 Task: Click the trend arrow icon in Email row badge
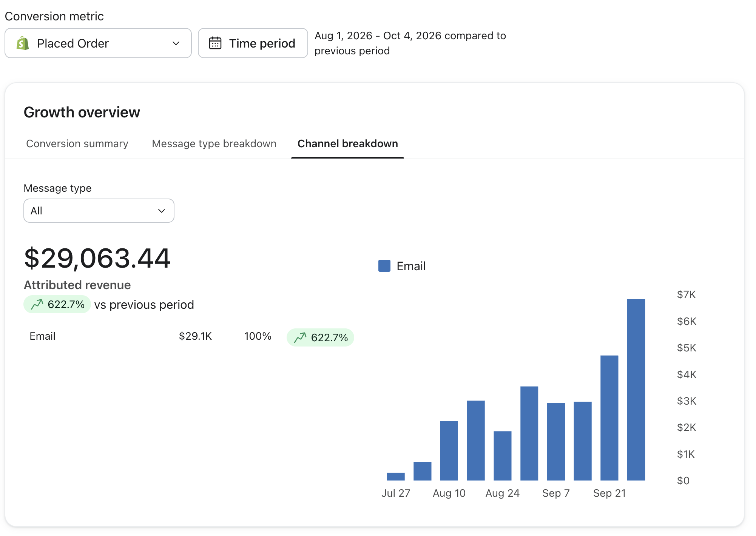300,337
